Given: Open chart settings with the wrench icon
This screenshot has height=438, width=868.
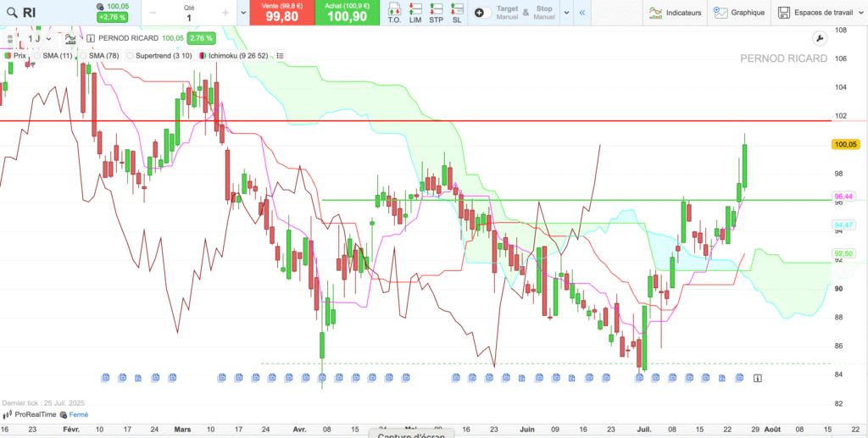Looking at the screenshot, I should point(819,38).
